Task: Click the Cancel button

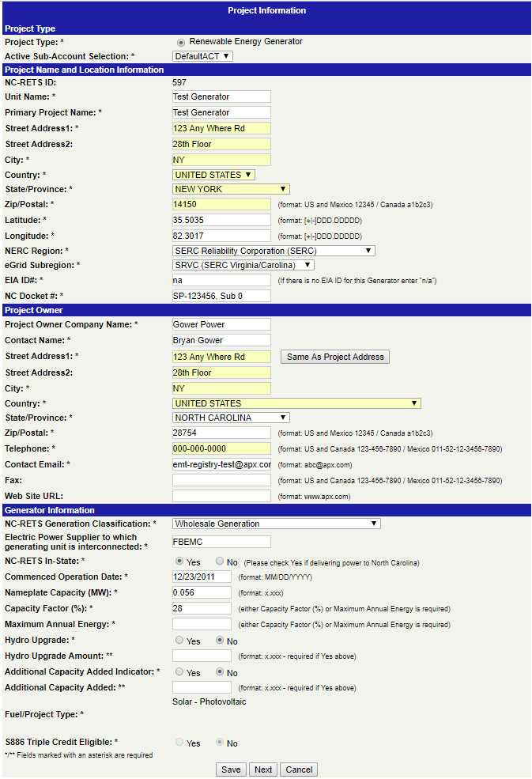Action: [x=299, y=770]
